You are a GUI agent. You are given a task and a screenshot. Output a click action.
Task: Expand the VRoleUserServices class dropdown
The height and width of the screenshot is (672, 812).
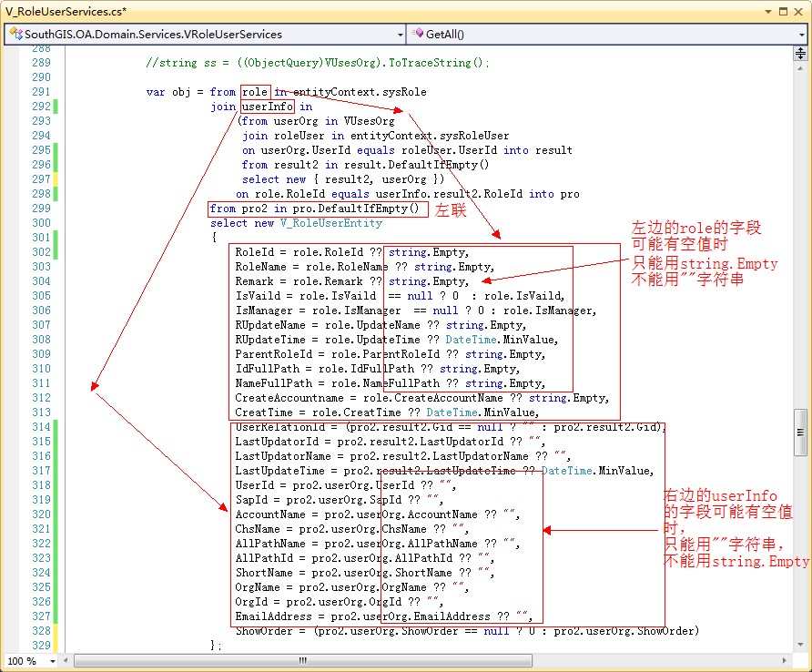point(400,34)
